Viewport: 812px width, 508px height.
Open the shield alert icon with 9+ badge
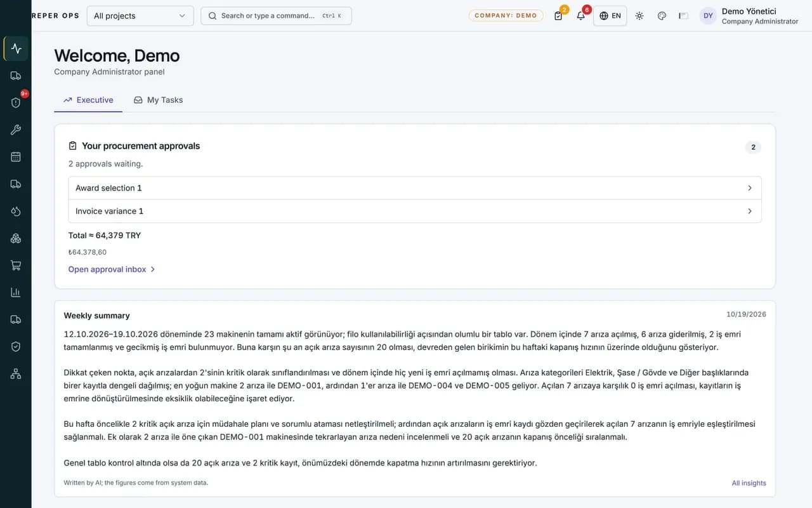click(16, 102)
